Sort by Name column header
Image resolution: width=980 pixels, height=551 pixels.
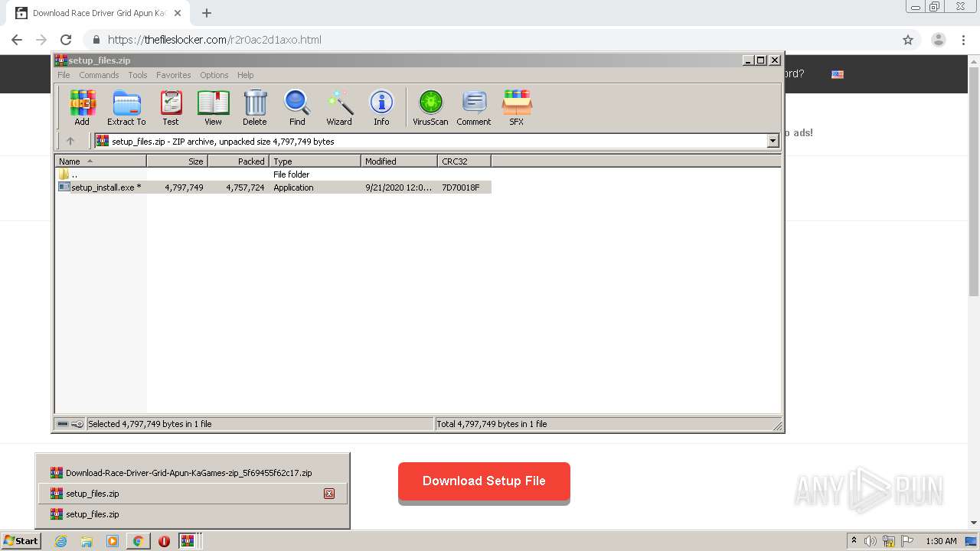pos(101,161)
